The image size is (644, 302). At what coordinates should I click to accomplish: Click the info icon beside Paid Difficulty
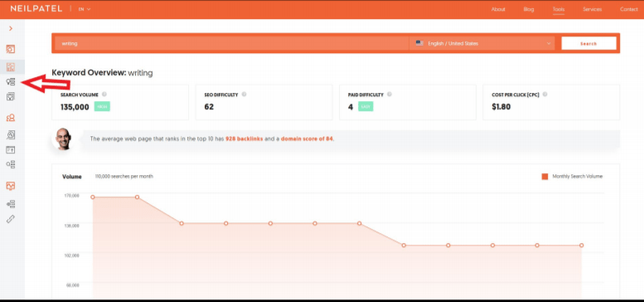390,94
